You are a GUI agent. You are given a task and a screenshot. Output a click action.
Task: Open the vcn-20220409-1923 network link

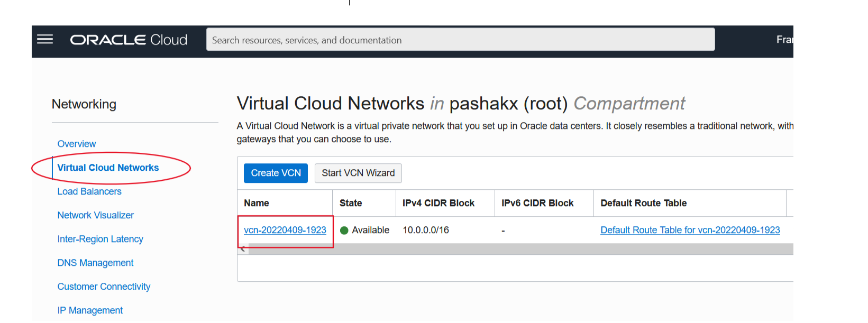[285, 230]
